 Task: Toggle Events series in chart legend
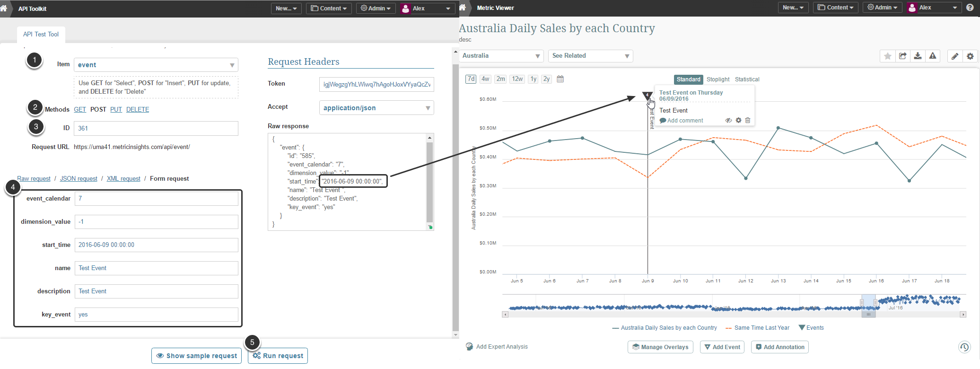pyautogui.click(x=811, y=328)
